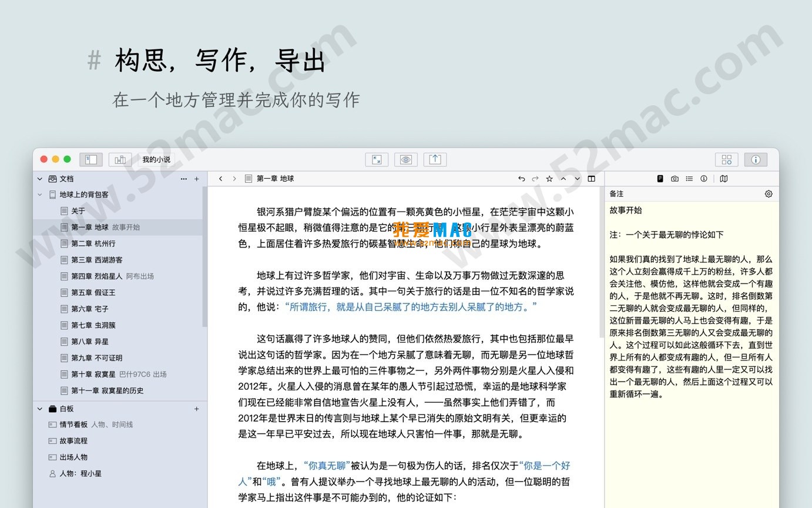The width and height of the screenshot is (812, 508).
Task: Collapse the 文档 section chevron
Action: click(x=39, y=179)
